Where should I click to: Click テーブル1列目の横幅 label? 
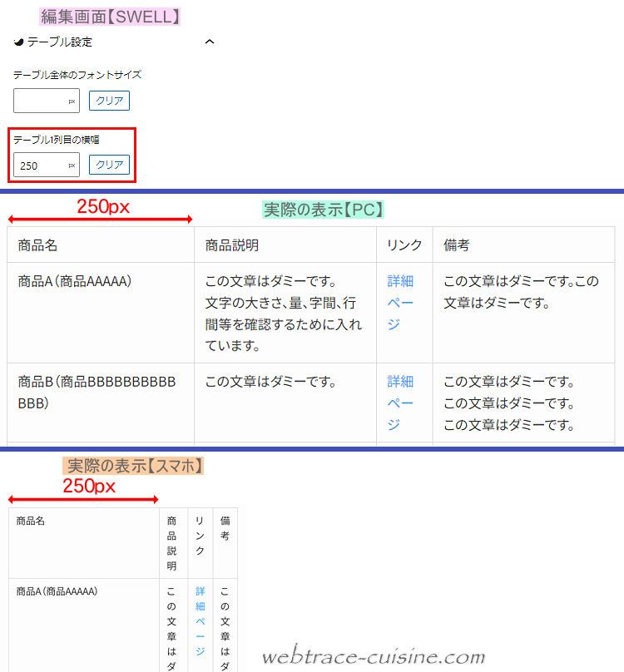(57, 140)
